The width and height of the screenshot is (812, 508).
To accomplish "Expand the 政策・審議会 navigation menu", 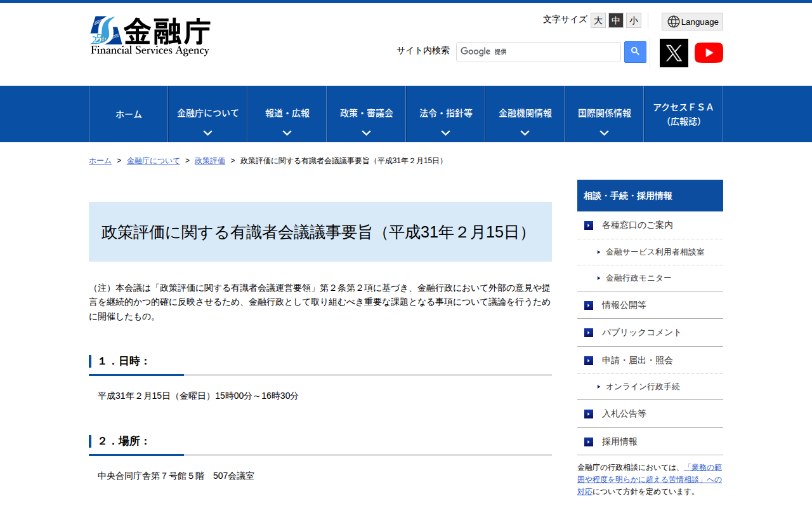I will click(365, 114).
